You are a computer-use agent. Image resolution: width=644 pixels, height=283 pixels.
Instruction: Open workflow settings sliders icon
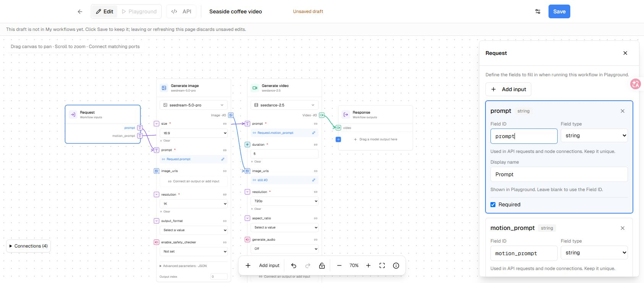click(538, 11)
